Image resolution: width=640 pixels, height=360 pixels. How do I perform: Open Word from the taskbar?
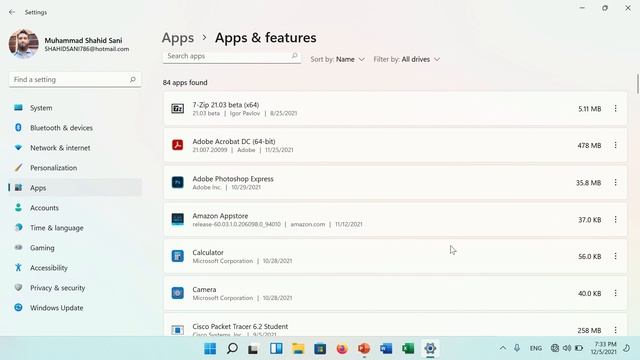386,349
